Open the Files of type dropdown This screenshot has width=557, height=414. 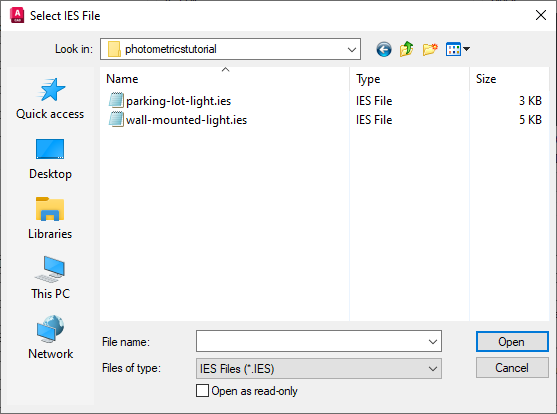point(319,369)
